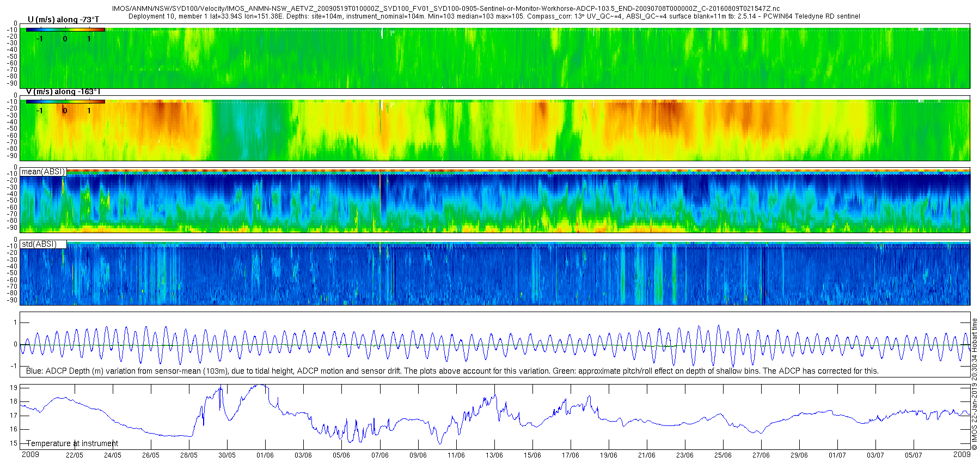This screenshot has height=463, width=980.
Task: Click the blue ADCP depth variation caption
Action: click(x=452, y=371)
